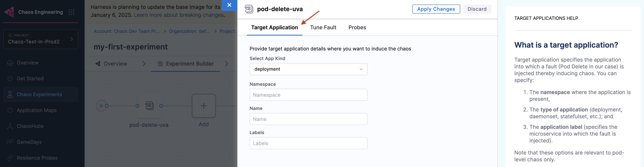Viewport: 644px width, 167px height.
Task: Focus the Namespace input field
Action: (x=308, y=95)
